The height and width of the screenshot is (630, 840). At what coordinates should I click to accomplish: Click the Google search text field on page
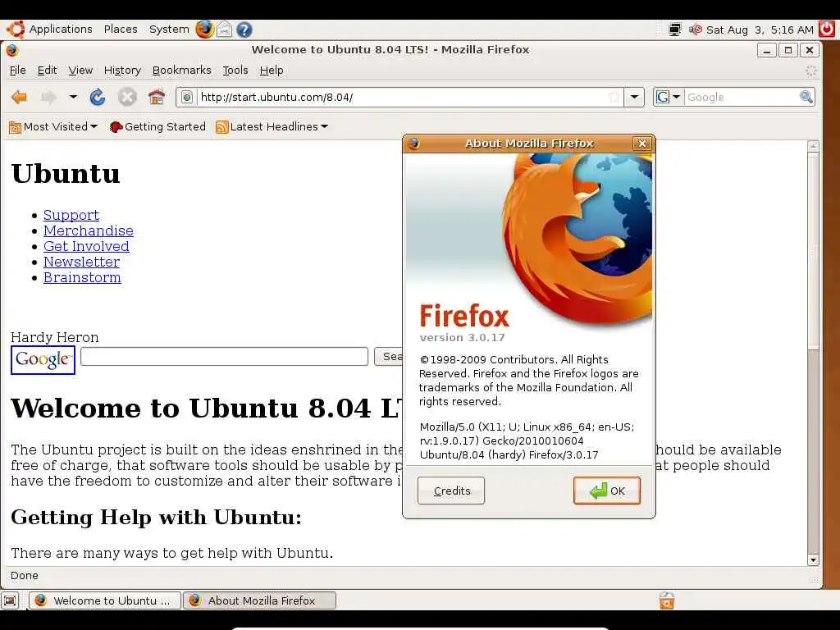224,356
